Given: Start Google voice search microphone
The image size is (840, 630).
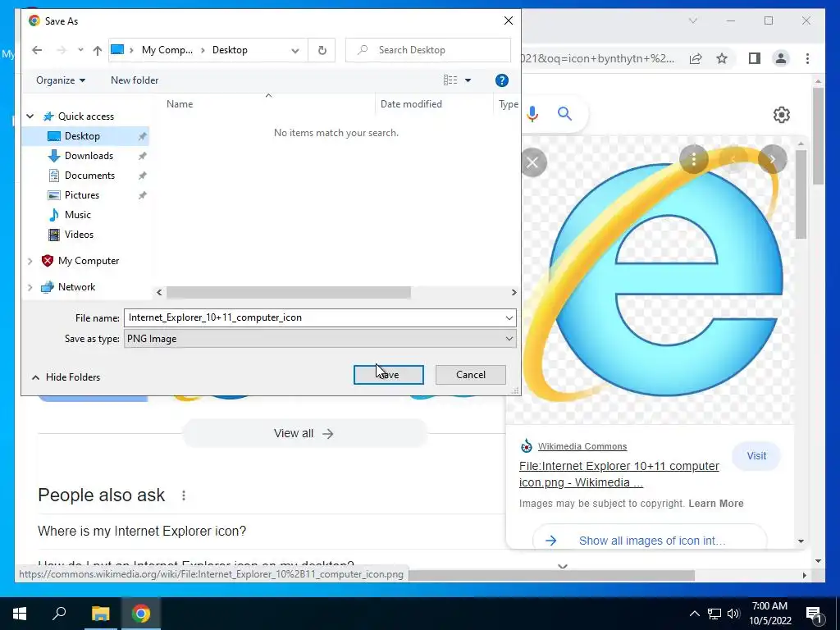Looking at the screenshot, I should [x=532, y=113].
